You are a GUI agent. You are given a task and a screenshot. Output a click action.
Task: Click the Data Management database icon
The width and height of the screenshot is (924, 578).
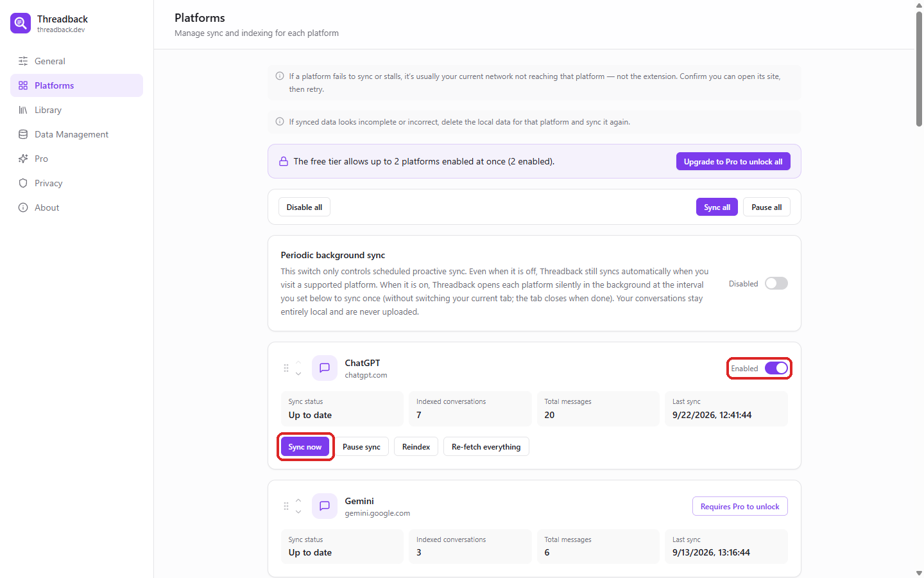click(23, 134)
